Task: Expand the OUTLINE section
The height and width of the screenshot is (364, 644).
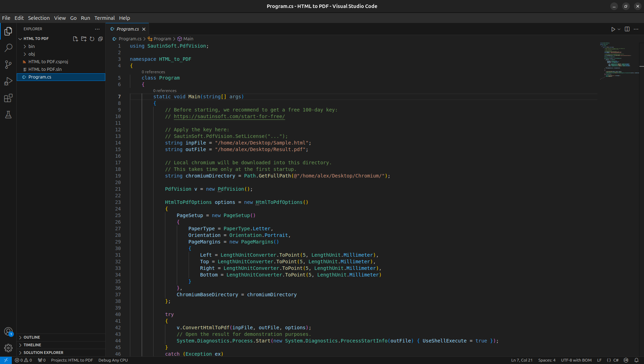Action: click(32, 337)
